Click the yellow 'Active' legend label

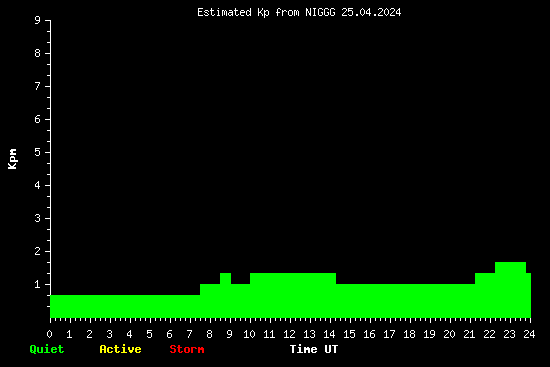click(120, 349)
